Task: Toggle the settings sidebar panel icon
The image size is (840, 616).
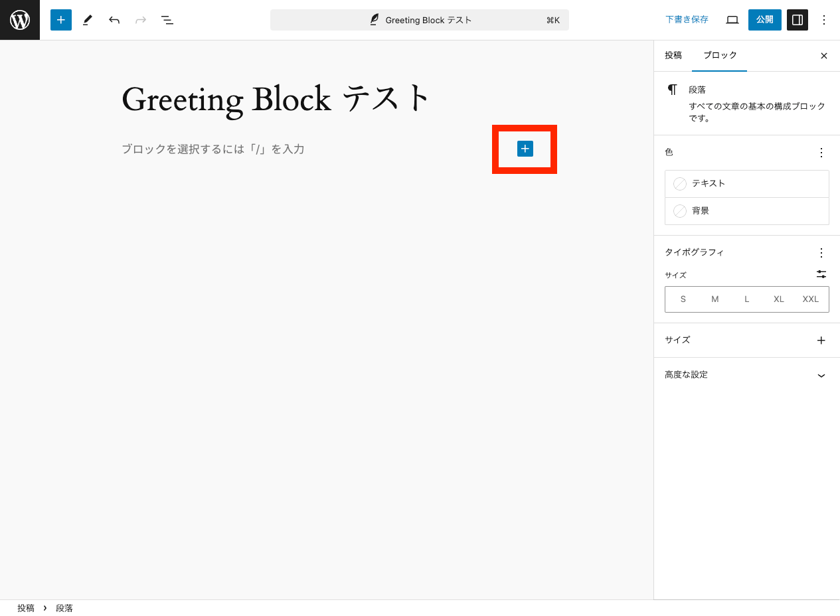Action: tap(798, 20)
